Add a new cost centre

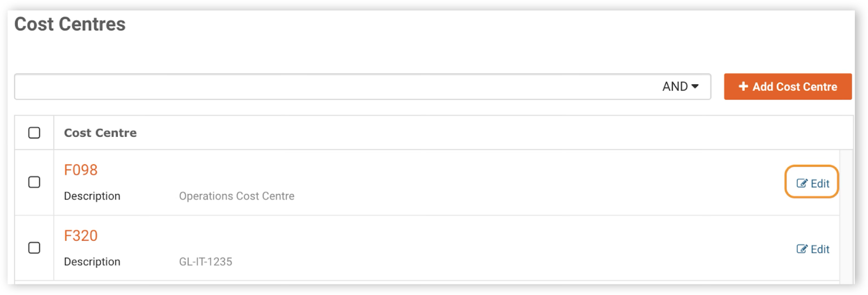(x=787, y=87)
